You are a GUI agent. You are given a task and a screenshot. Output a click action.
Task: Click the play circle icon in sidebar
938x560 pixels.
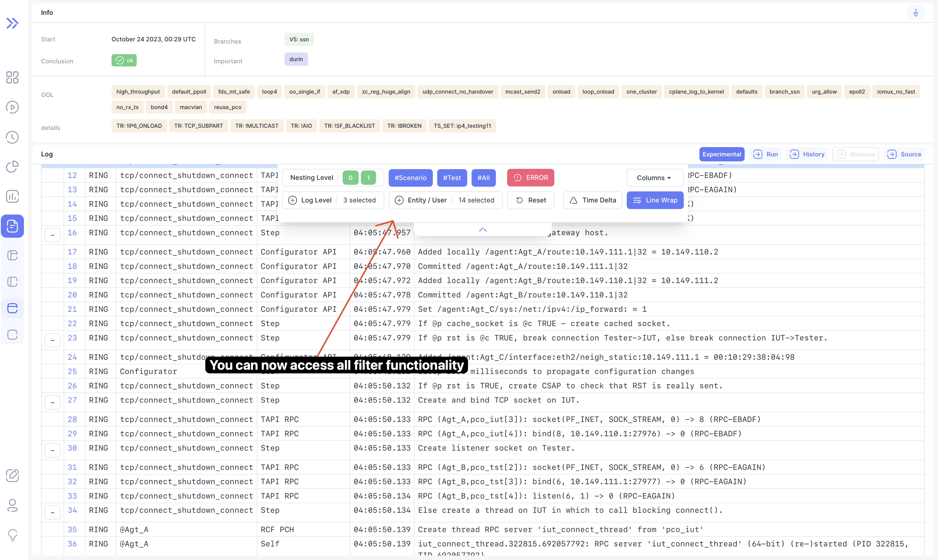(x=13, y=107)
